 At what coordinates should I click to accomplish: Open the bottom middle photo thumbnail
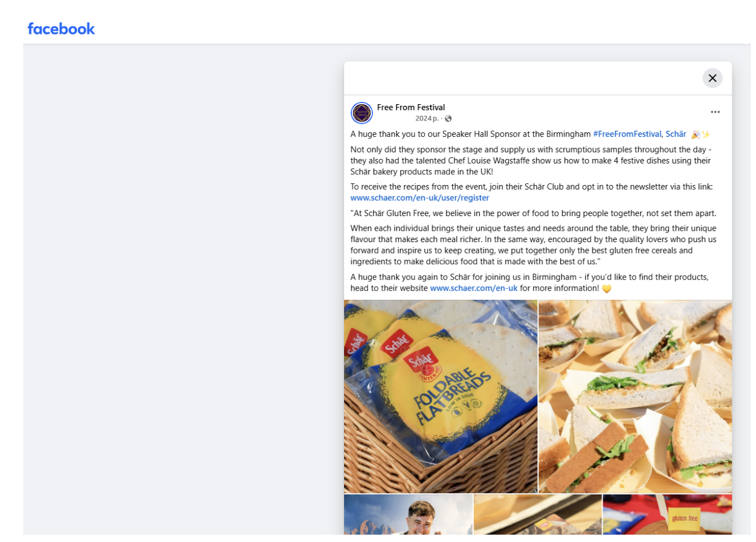click(x=538, y=514)
